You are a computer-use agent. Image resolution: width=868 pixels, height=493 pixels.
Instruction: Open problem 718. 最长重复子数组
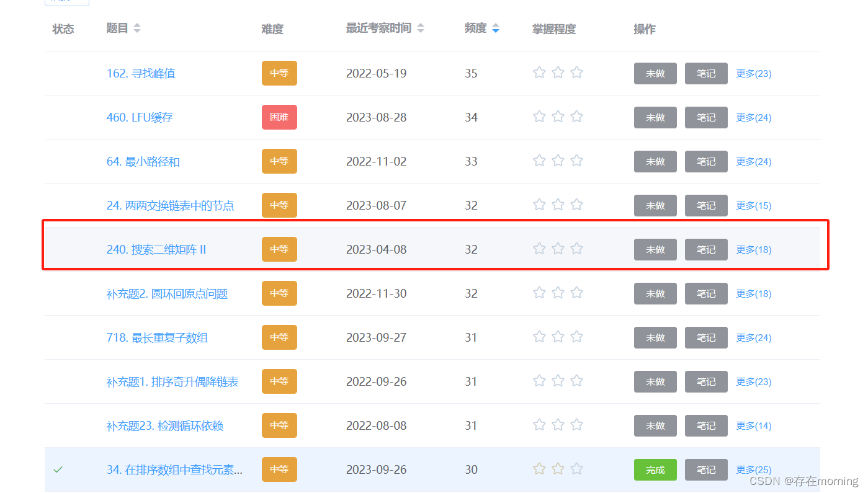(157, 337)
